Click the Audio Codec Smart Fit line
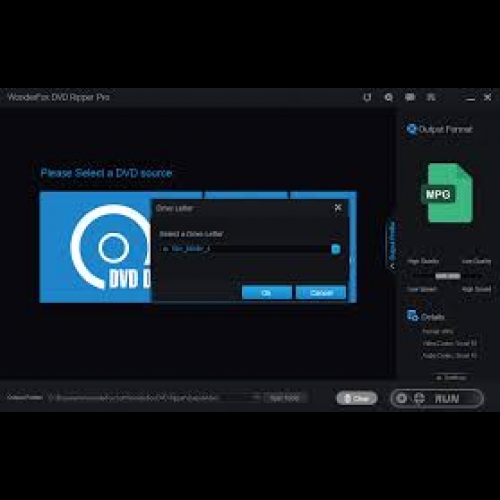Viewport: 500px width, 500px height. pyautogui.click(x=450, y=356)
